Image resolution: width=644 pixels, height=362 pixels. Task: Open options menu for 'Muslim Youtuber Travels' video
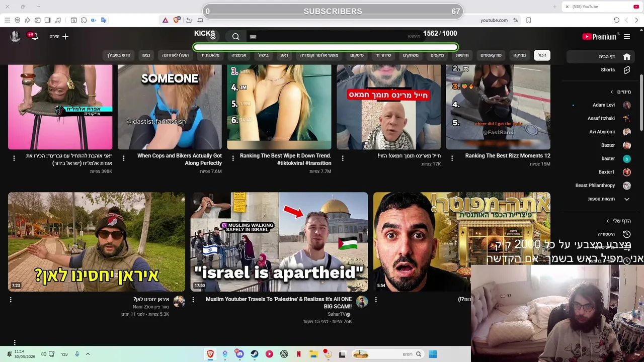(x=193, y=300)
